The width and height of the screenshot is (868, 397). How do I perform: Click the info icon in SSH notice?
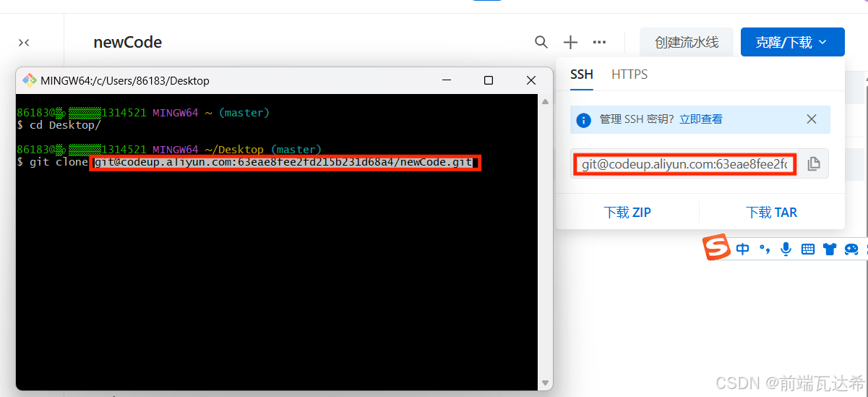(x=584, y=120)
